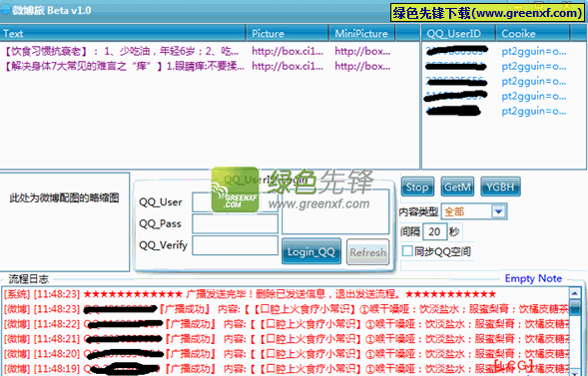
Task: Click the 间隔 seconds field showing 20
Action: tap(434, 231)
